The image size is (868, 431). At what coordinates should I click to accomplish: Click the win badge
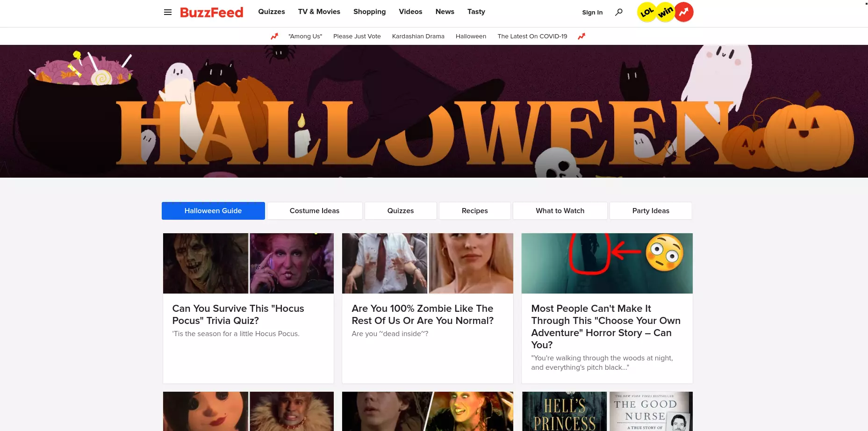pos(666,12)
